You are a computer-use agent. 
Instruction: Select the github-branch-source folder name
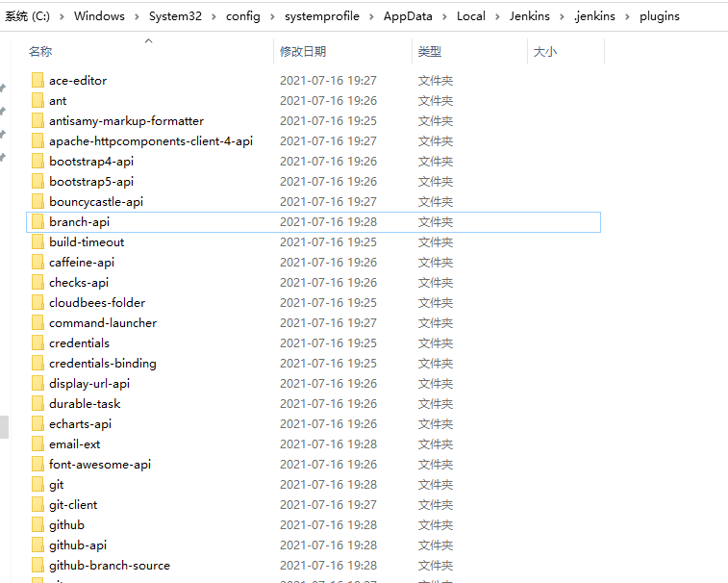[x=110, y=566]
